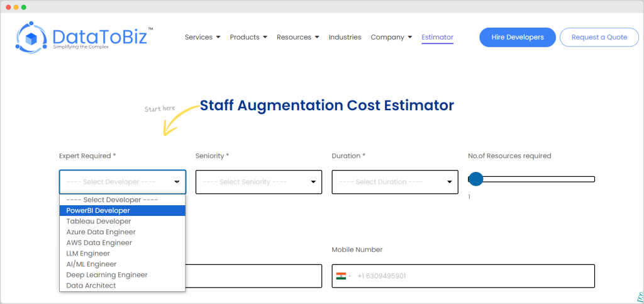The image size is (644, 304).
Task: Open the Select Seniority dropdown
Action: [258, 182]
